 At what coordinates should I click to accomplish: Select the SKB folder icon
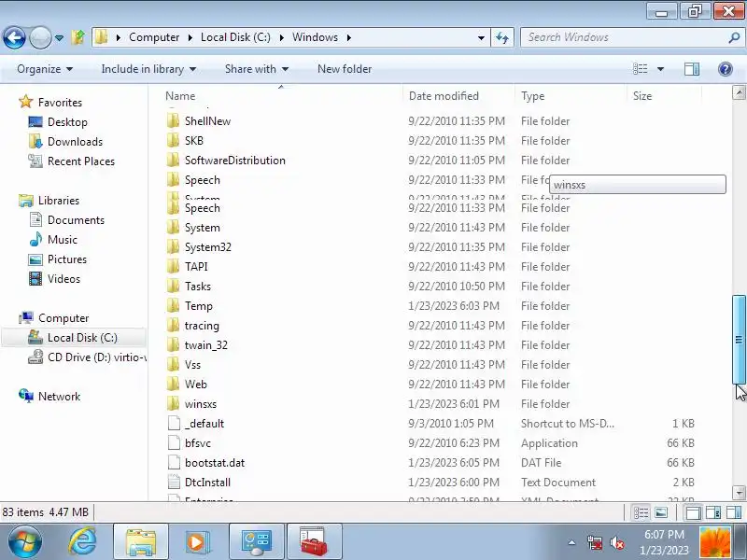click(x=173, y=141)
